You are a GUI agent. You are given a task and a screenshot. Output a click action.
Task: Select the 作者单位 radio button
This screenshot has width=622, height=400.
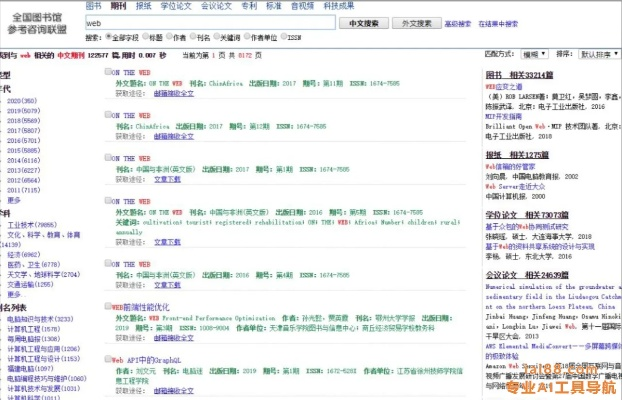point(247,36)
